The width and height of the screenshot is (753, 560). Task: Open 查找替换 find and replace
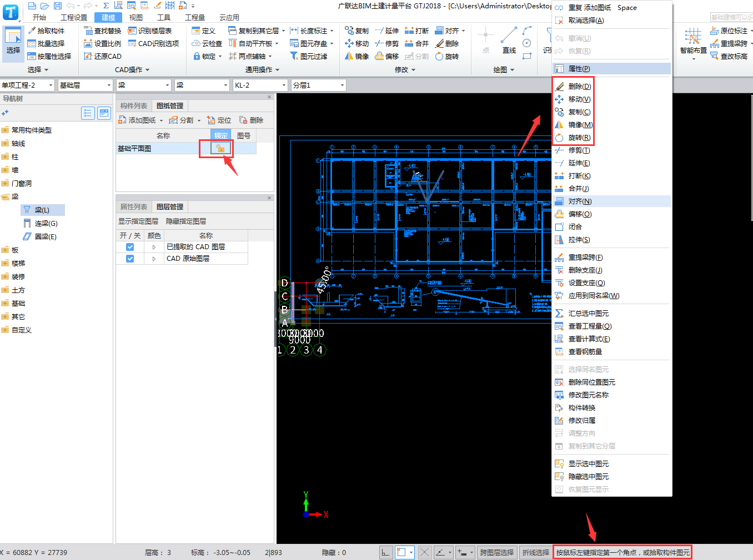coord(102,31)
